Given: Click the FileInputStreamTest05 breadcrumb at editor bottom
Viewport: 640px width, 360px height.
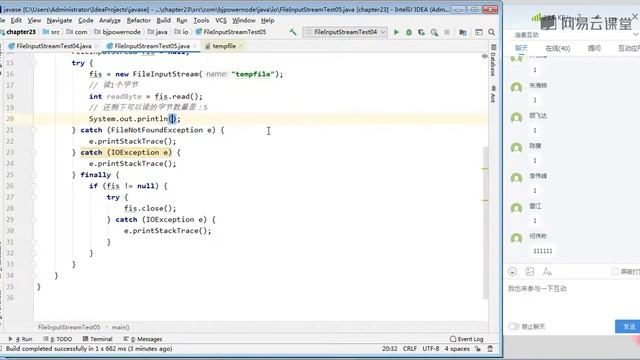Looking at the screenshot, I should point(69,327).
